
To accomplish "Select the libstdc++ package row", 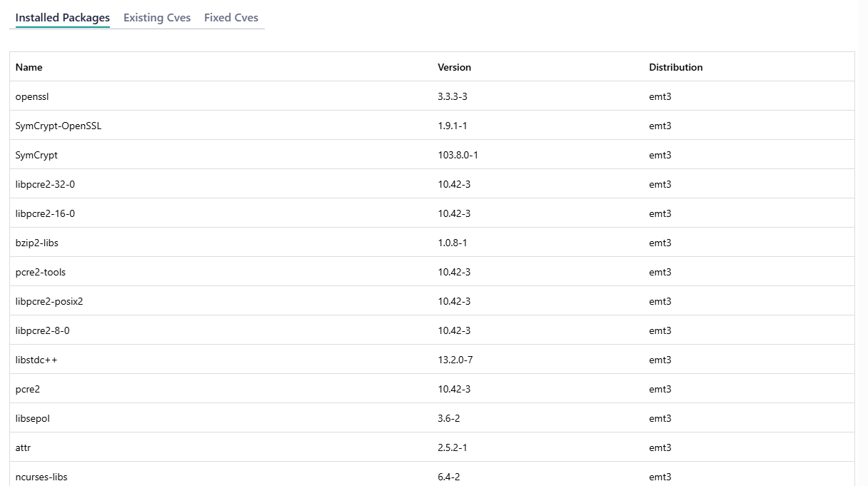I will tap(36, 360).
